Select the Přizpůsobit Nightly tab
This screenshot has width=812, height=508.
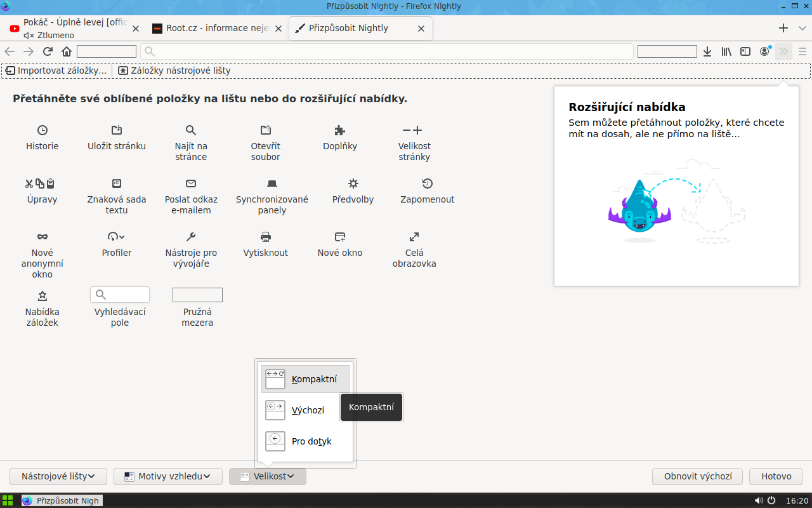(x=360, y=28)
